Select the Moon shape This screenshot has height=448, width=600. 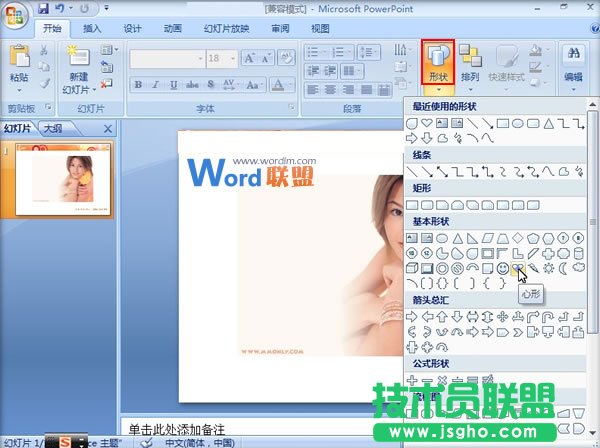coord(563,268)
